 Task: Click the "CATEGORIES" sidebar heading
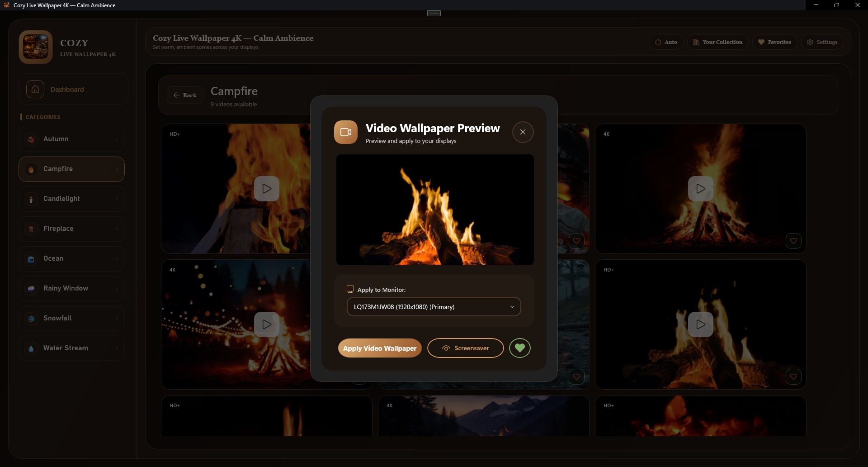43,117
